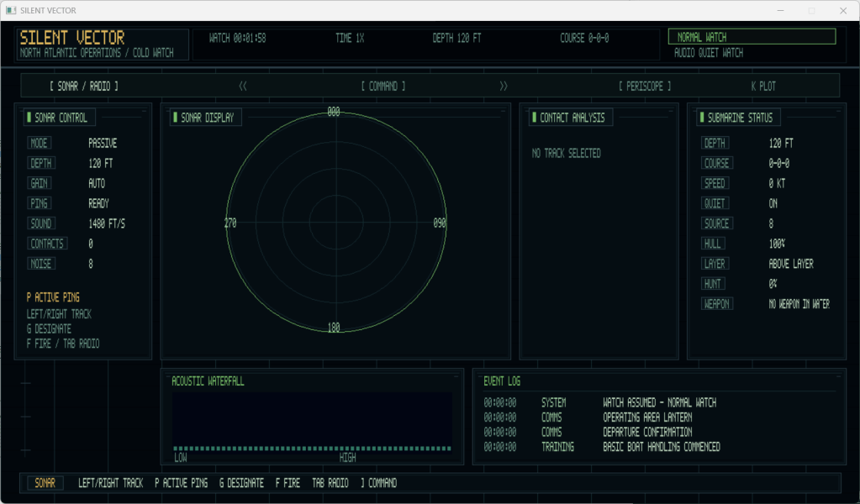Click F Fire / Tab Radio hint
The height and width of the screenshot is (504, 860).
[63, 344]
